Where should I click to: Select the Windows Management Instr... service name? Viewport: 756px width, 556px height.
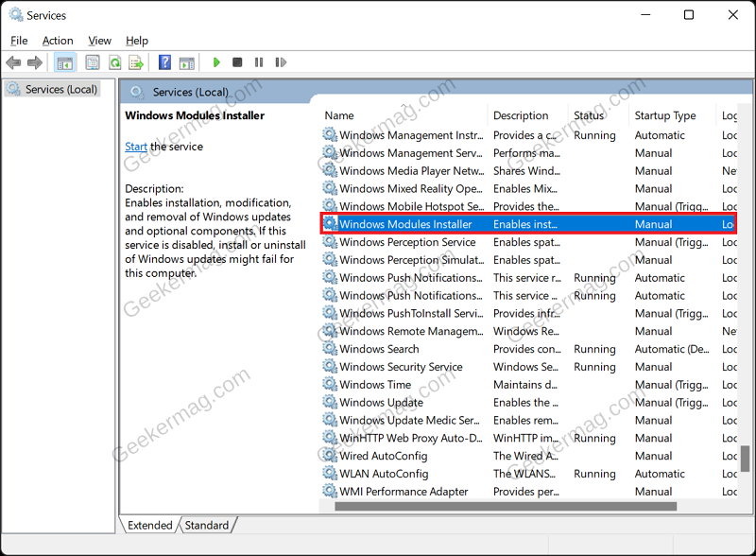pyautogui.click(x=411, y=135)
